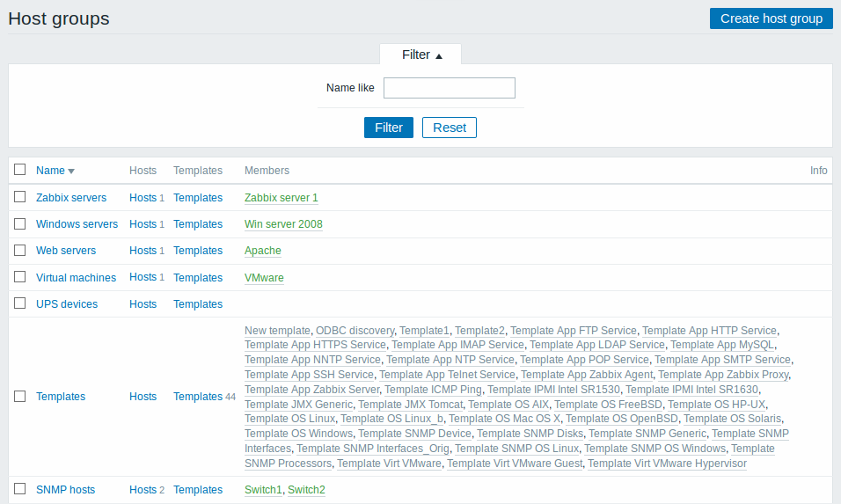Open member host Switch1
This screenshot has width=841, height=504.
[x=263, y=490]
